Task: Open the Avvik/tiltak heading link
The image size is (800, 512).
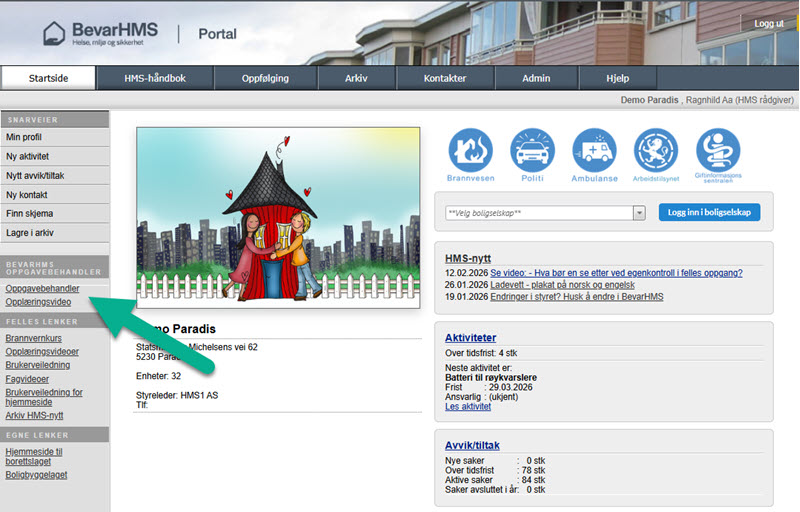Action: (x=472, y=445)
